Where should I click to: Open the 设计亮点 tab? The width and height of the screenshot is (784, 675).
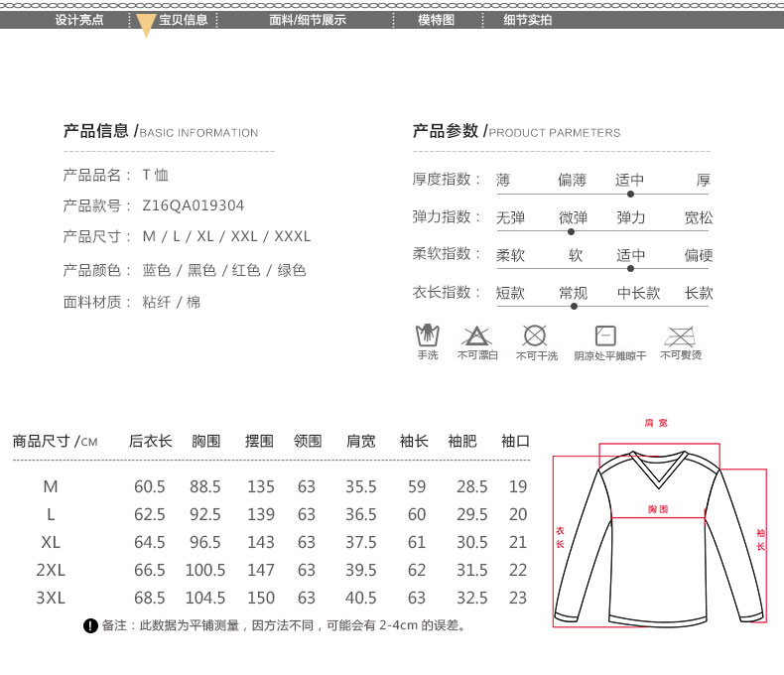click(x=79, y=20)
